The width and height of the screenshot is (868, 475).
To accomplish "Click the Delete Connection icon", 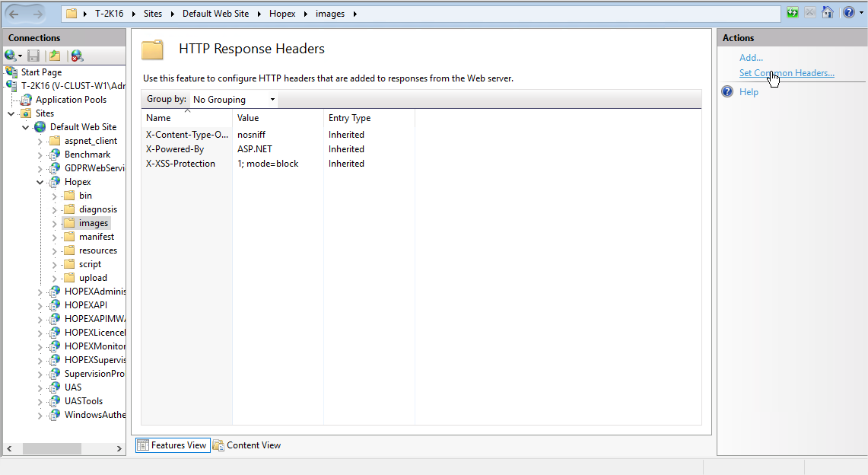I will click(77, 56).
